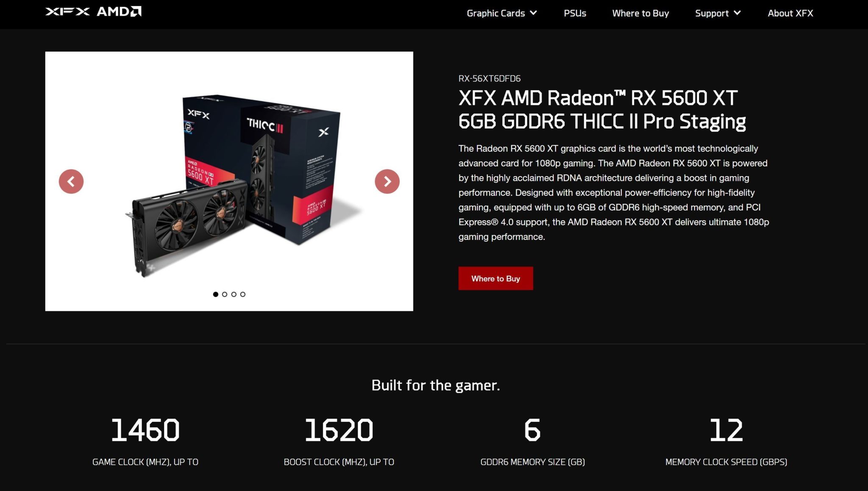
Task: Click the RX-56XT6DFD6 model number
Action: (490, 78)
